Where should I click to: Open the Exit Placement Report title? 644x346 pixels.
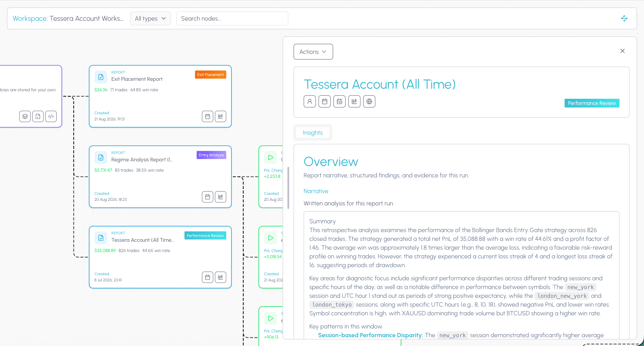tap(137, 79)
